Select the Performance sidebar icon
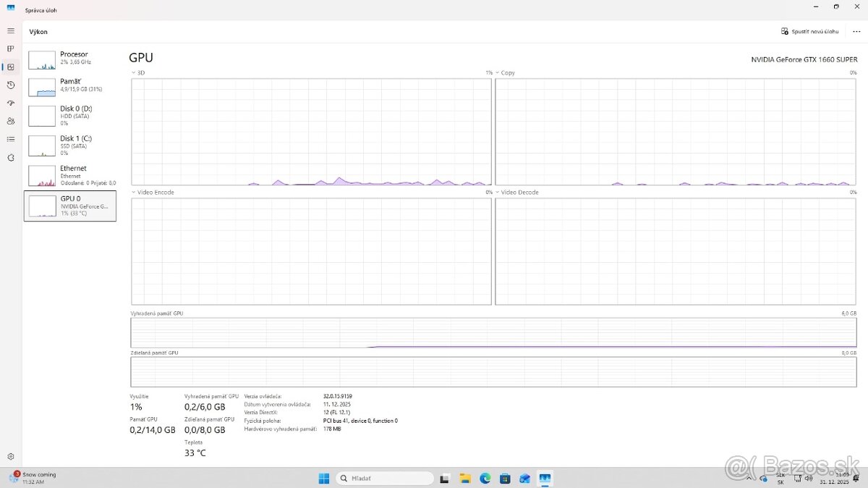The width and height of the screenshot is (868, 488). coord(11,67)
